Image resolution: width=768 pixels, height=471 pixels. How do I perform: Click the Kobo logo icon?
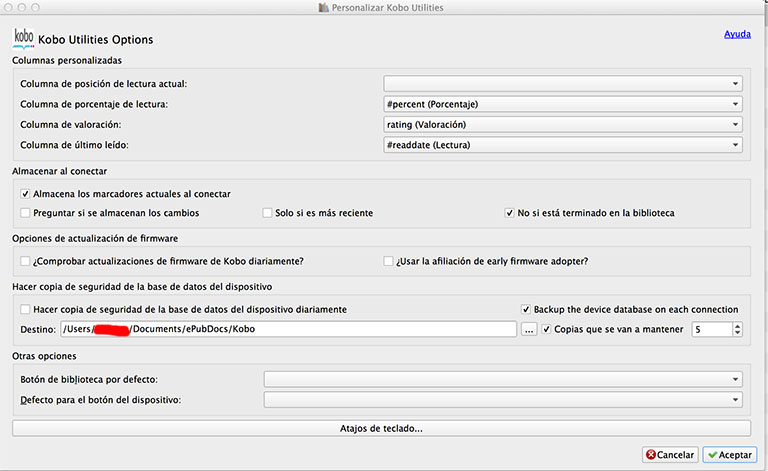coord(23,37)
